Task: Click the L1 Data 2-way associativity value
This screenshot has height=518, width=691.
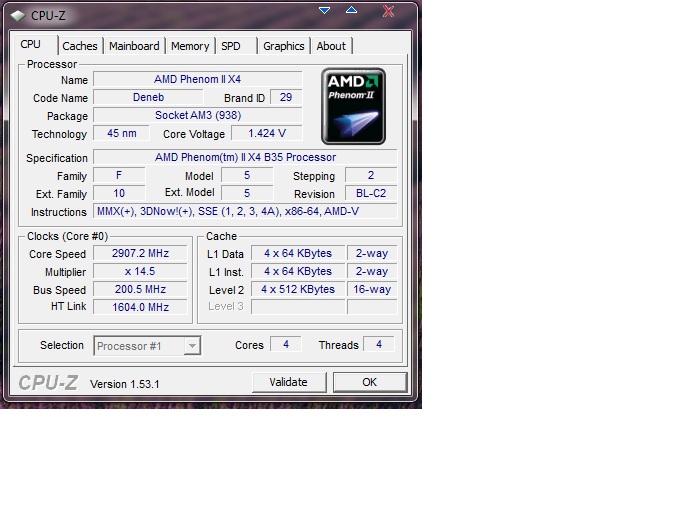Action: (372, 253)
